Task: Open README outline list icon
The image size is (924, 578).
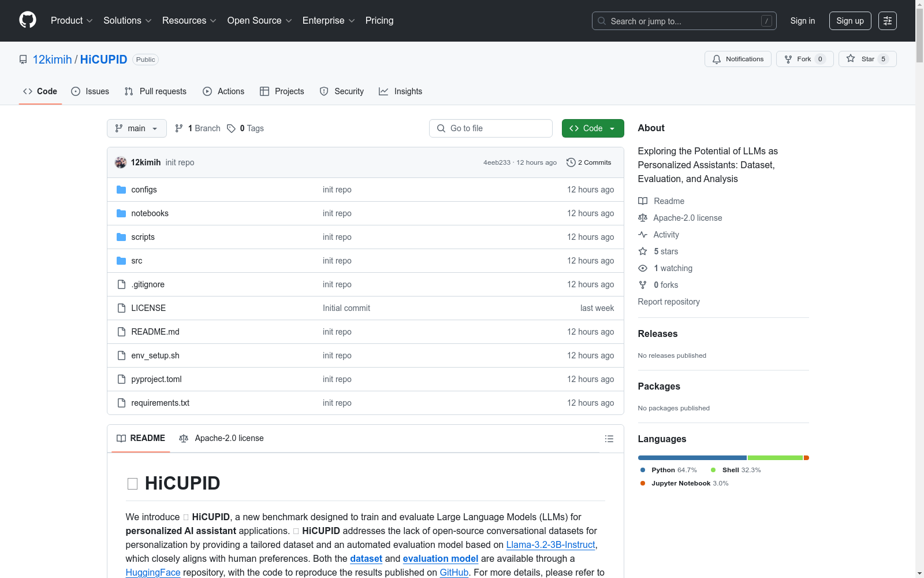Action: (609, 439)
